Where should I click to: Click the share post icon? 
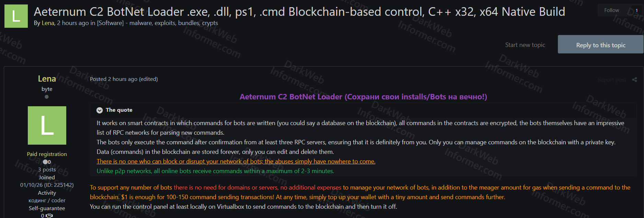pyautogui.click(x=634, y=80)
